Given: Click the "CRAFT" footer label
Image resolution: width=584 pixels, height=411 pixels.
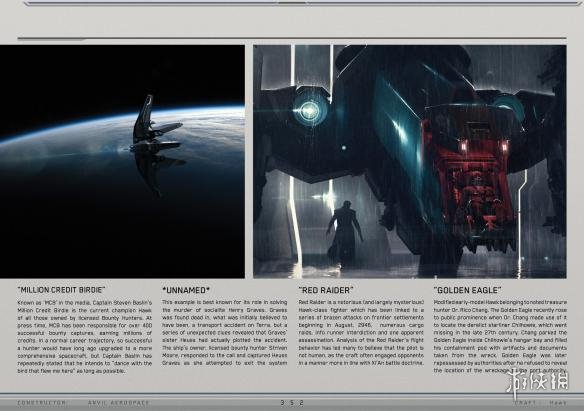Looking at the screenshot, I should [x=525, y=403].
